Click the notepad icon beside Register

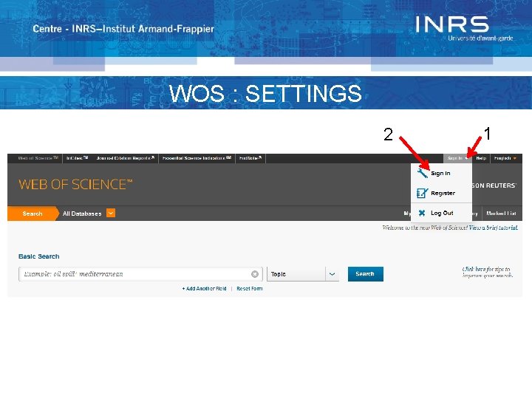click(x=422, y=193)
